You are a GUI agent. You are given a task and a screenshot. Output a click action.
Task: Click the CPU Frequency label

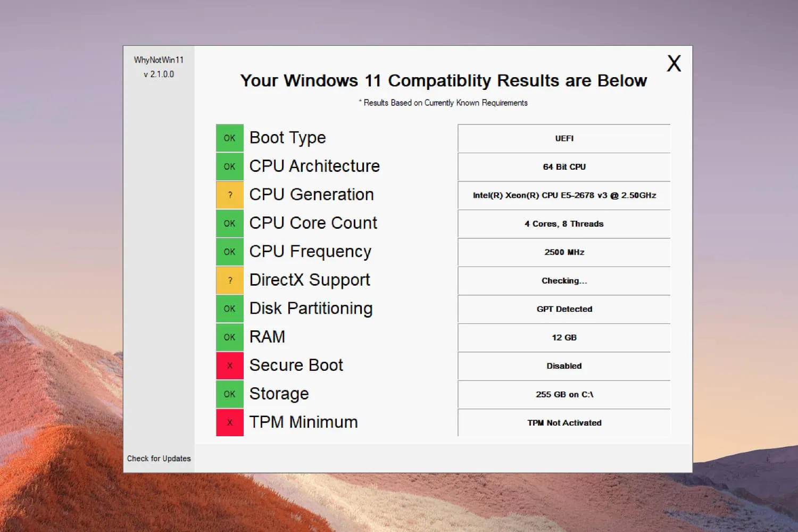tap(310, 252)
